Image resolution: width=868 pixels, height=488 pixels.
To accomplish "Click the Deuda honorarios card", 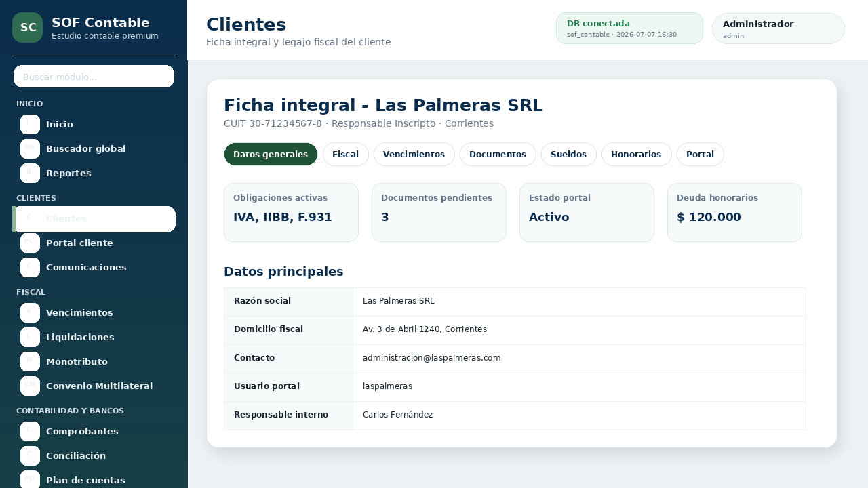I will pyautogui.click(x=734, y=212).
